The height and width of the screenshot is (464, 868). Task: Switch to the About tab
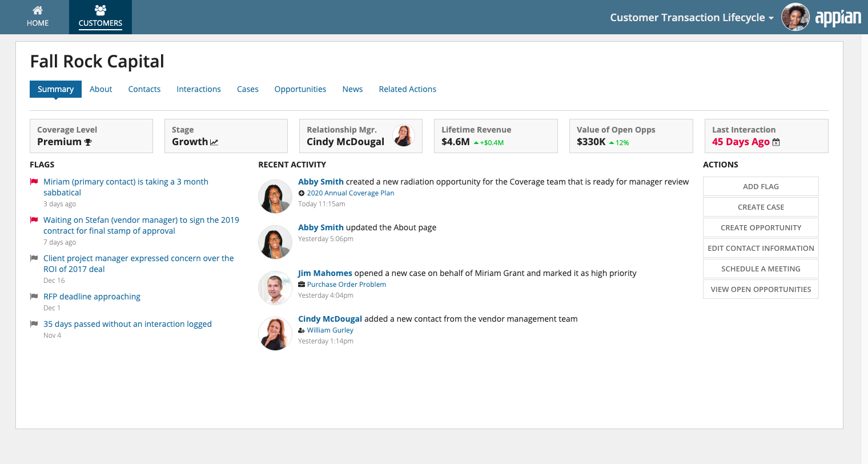tap(101, 89)
